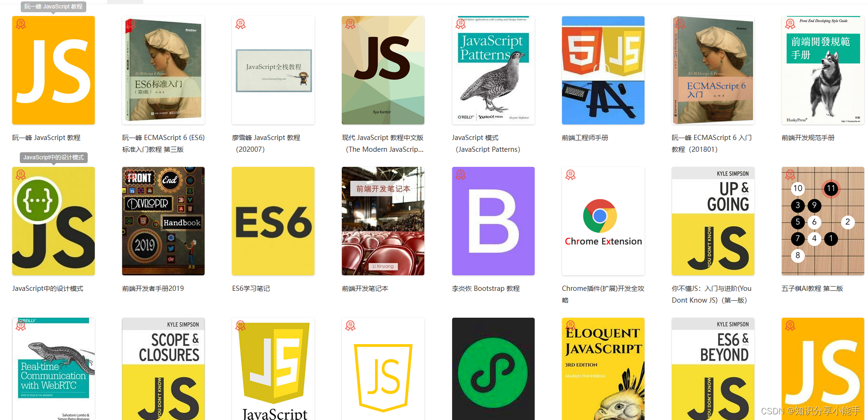
Task: Click the title link 前端开发笔记本
Action: click(x=365, y=288)
